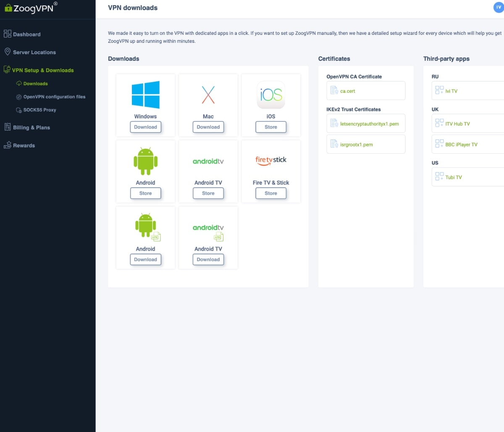Image resolution: width=504 pixels, height=432 pixels.
Task: Click the RU region label
Action: click(435, 77)
